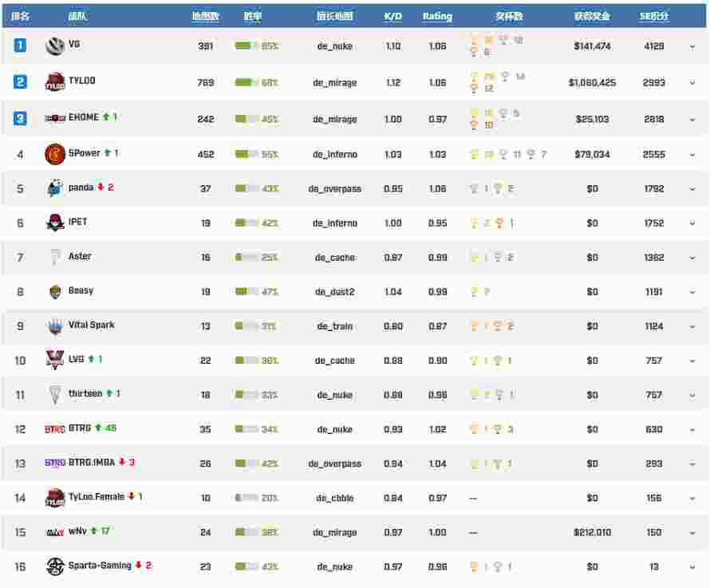The image size is (710, 588).
Task: Open the EHOME team logo
Action: tap(55, 118)
